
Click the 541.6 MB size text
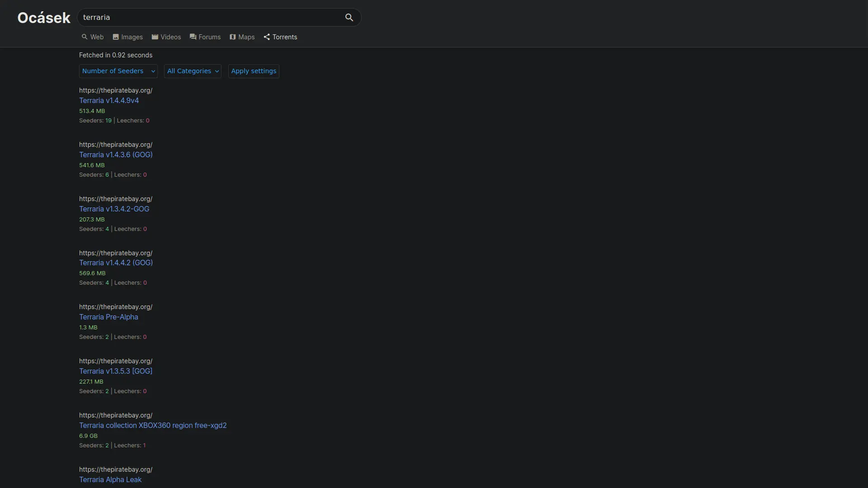92,165
